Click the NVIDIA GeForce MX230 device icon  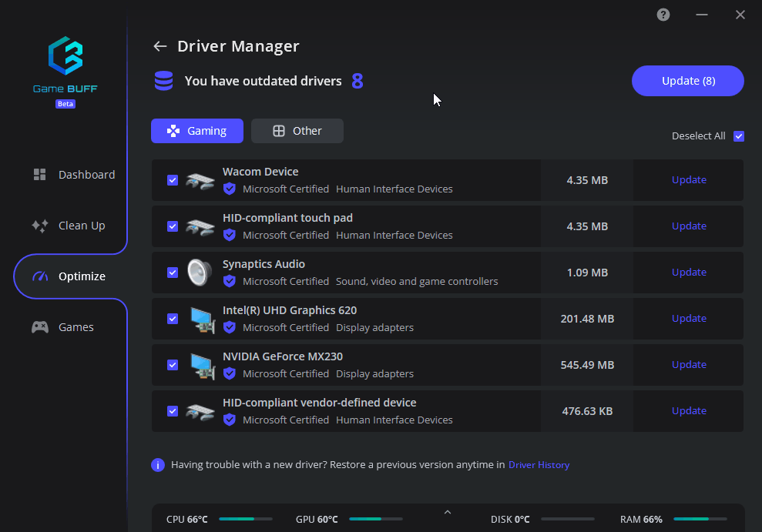point(202,366)
